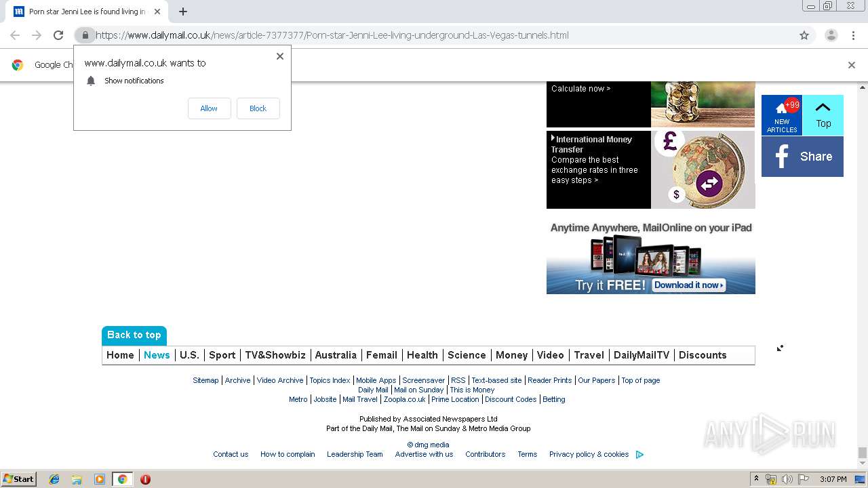Open the Archive footer link
The image size is (868, 488).
[x=237, y=380]
